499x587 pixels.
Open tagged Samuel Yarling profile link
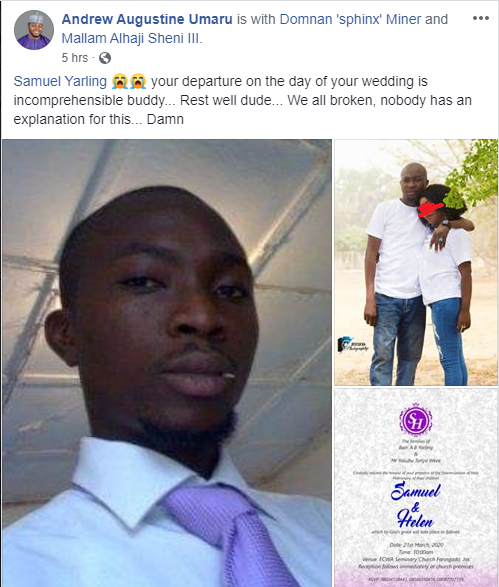[60, 81]
